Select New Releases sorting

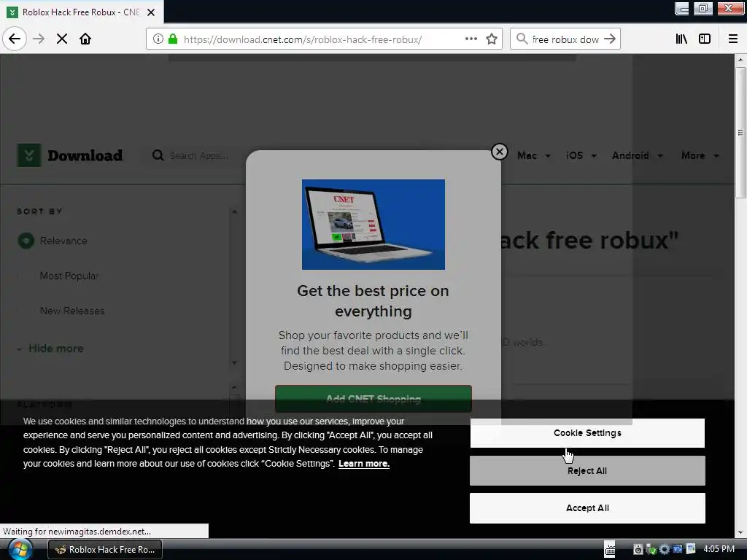(72, 311)
